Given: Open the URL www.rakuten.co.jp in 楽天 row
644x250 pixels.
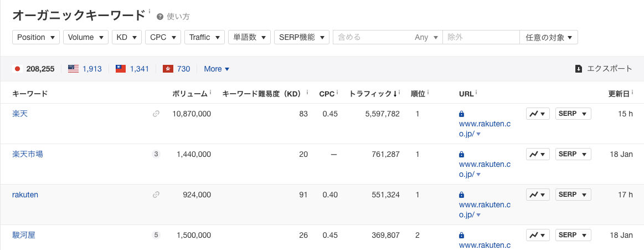Looking at the screenshot, I should [x=485, y=129].
